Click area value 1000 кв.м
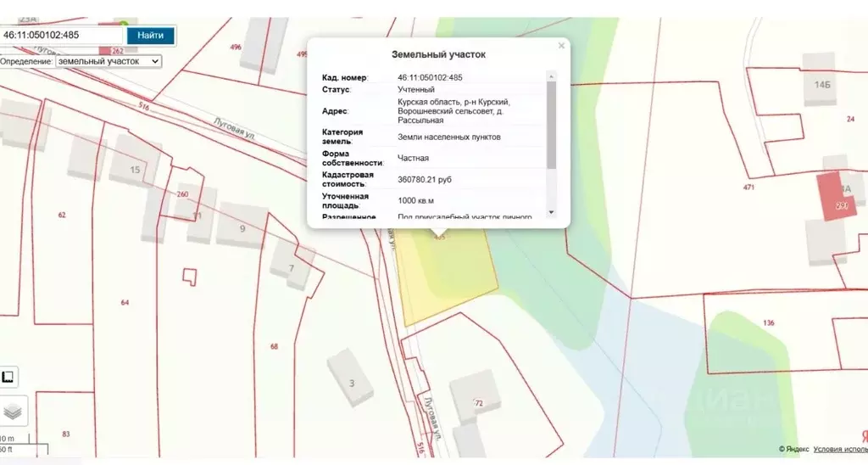 pyautogui.click(x=415, y=200)
